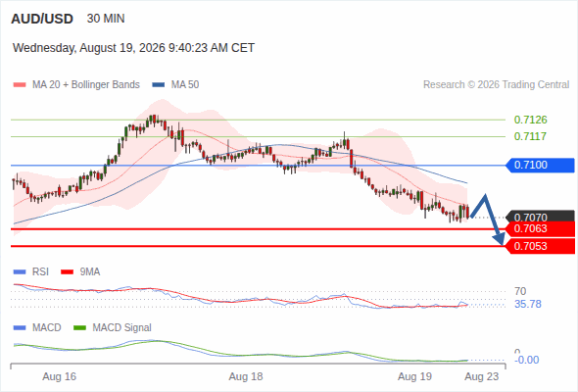This screenshot has width=578, height=392.
Task: Select the 0.7063 red support label
Action: pos(540,229)
